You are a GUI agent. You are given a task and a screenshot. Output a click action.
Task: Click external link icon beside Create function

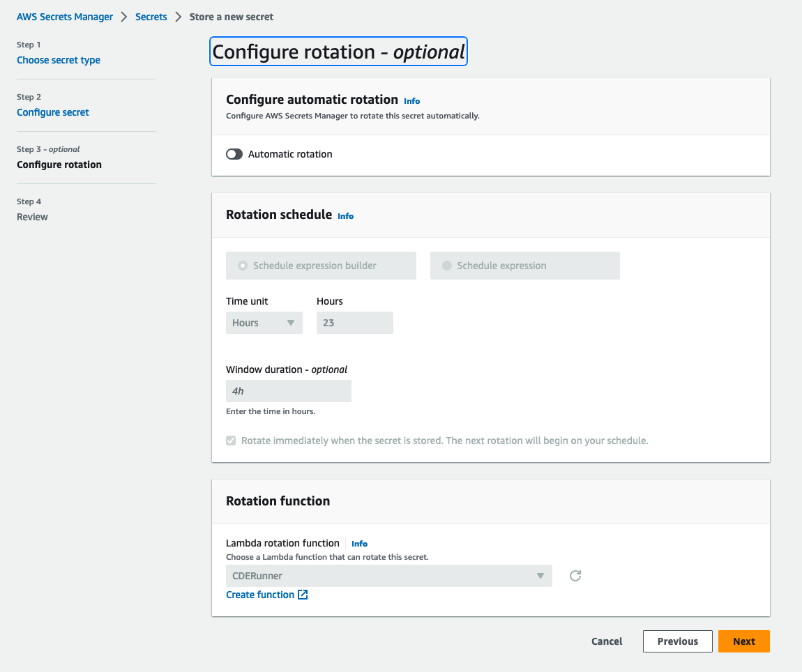click(303, 595)
